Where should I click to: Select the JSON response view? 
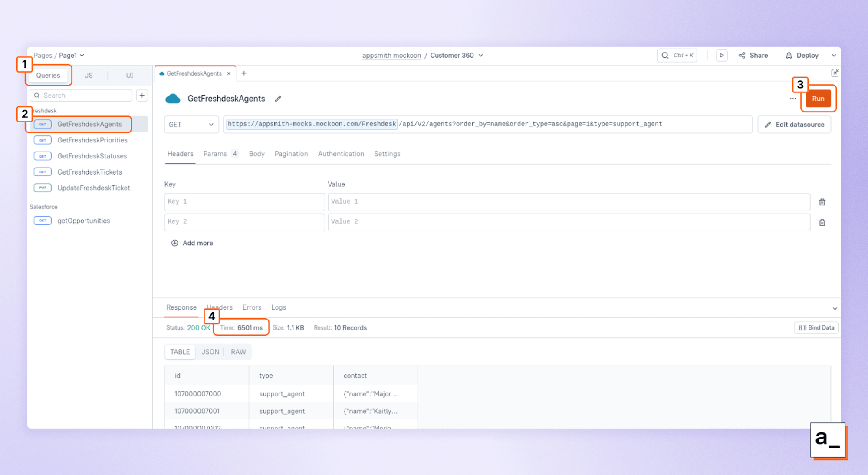(x=210, y=352)
